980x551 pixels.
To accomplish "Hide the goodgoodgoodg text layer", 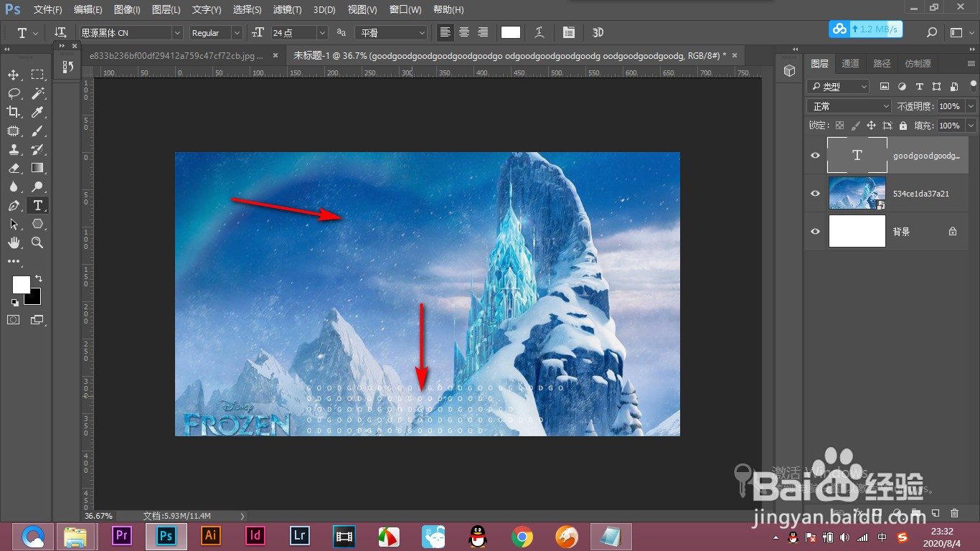I will tap(815, 156).
